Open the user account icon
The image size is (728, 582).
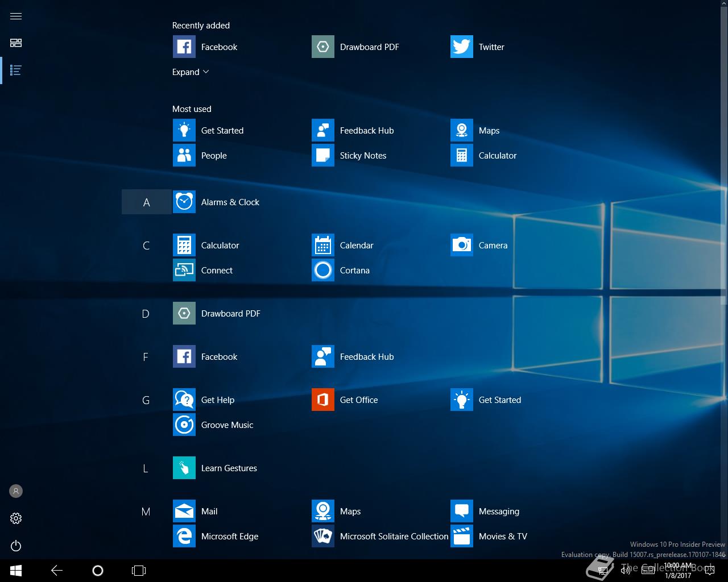click(x=16, y=491)
